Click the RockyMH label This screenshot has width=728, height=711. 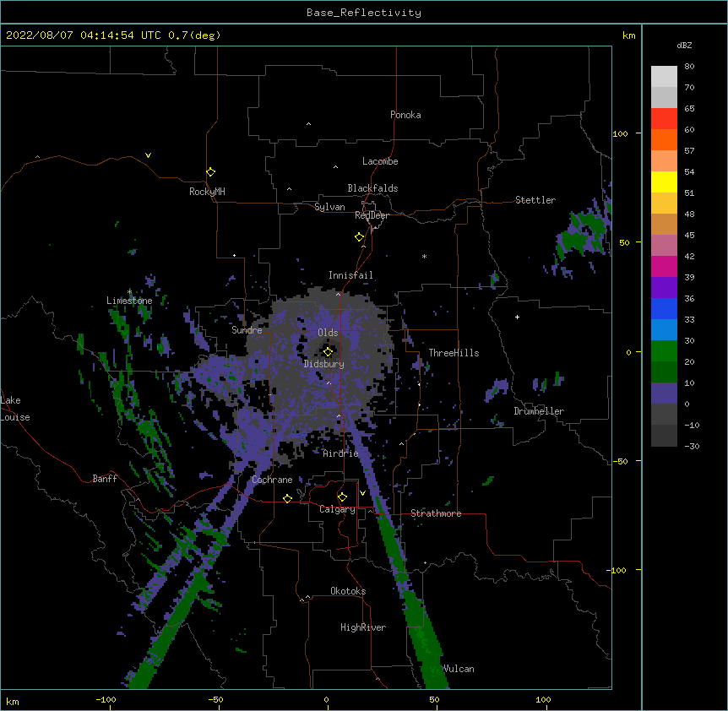207,192
